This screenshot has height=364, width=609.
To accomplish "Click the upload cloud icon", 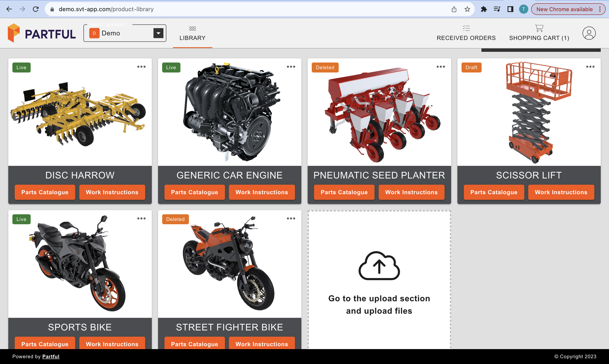I will (x=379, y=266).
